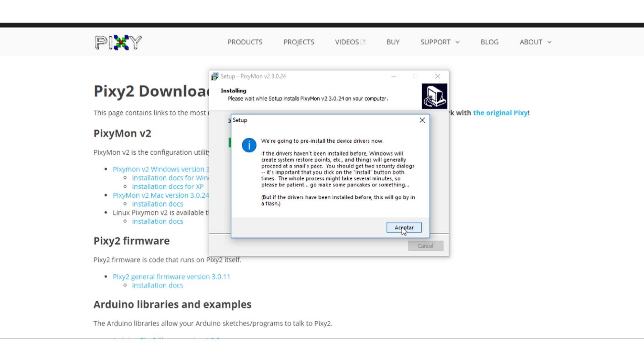Click the Cancel button in installer
Viewport: 644px width, 362px height.
tap(425, 246)
